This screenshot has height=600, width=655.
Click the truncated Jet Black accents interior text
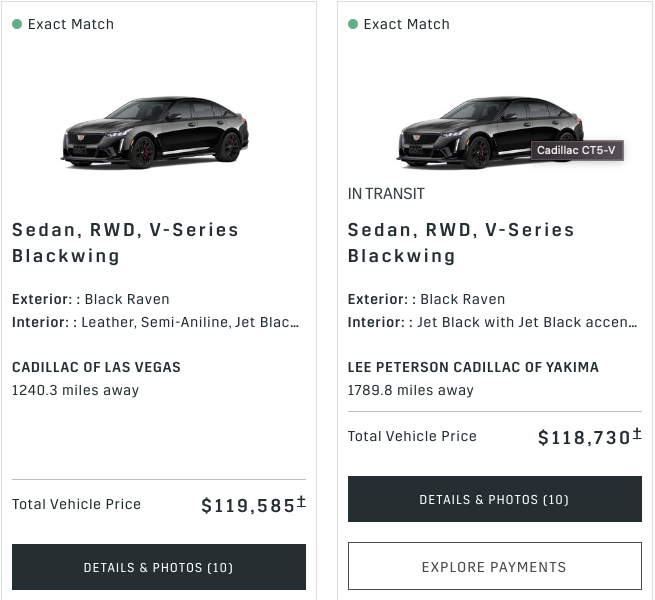point(527,322)
